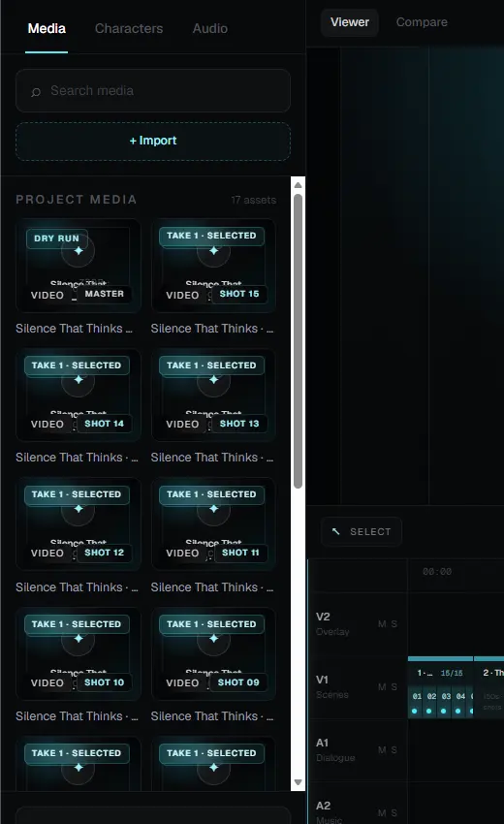Click the SHOT 15 badge
The height and width of the screenshot is (824, 504).
pyautogui.click(x=239, y=294)
